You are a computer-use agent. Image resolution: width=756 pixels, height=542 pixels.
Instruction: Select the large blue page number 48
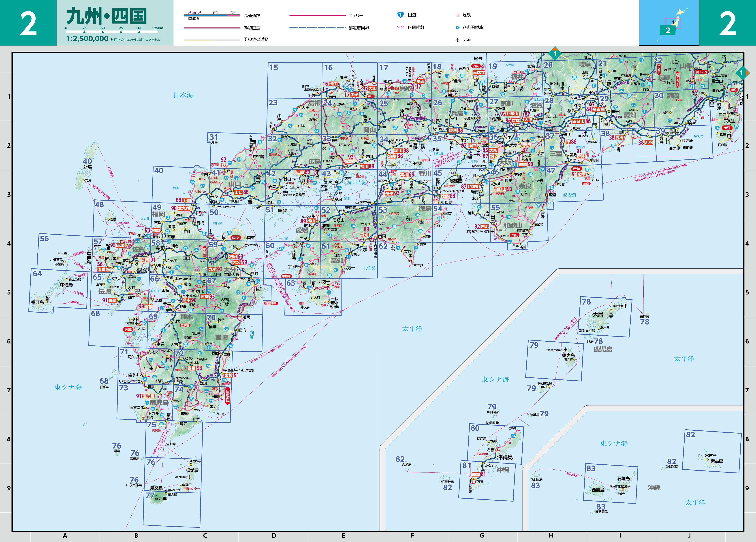coord(99,205)
